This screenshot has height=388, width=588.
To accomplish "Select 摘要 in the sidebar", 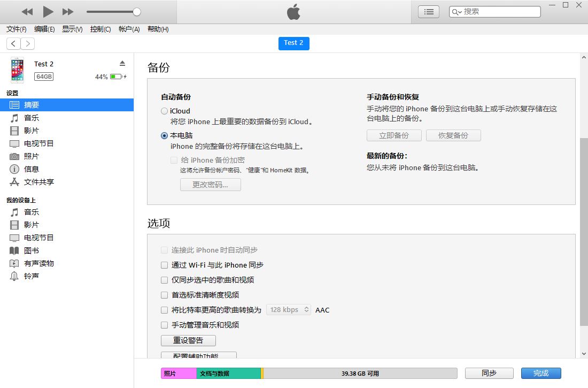I will tap(67, 105).
